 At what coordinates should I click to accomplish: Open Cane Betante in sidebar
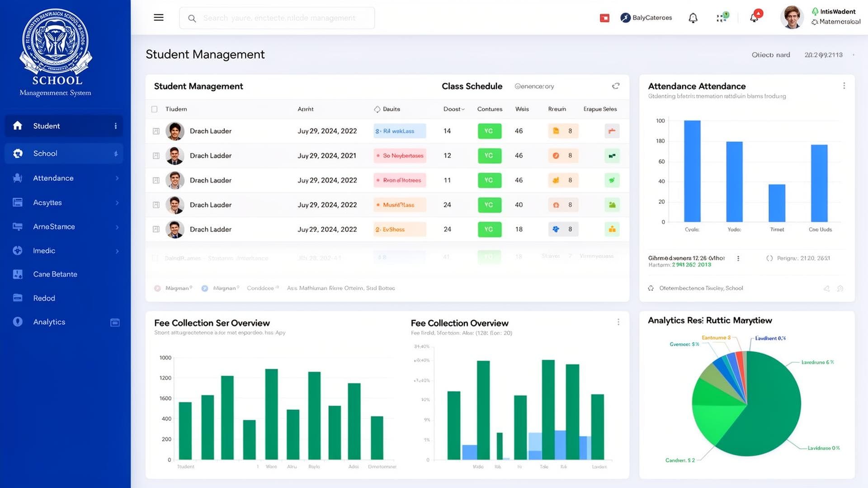(x=55, y=274)
